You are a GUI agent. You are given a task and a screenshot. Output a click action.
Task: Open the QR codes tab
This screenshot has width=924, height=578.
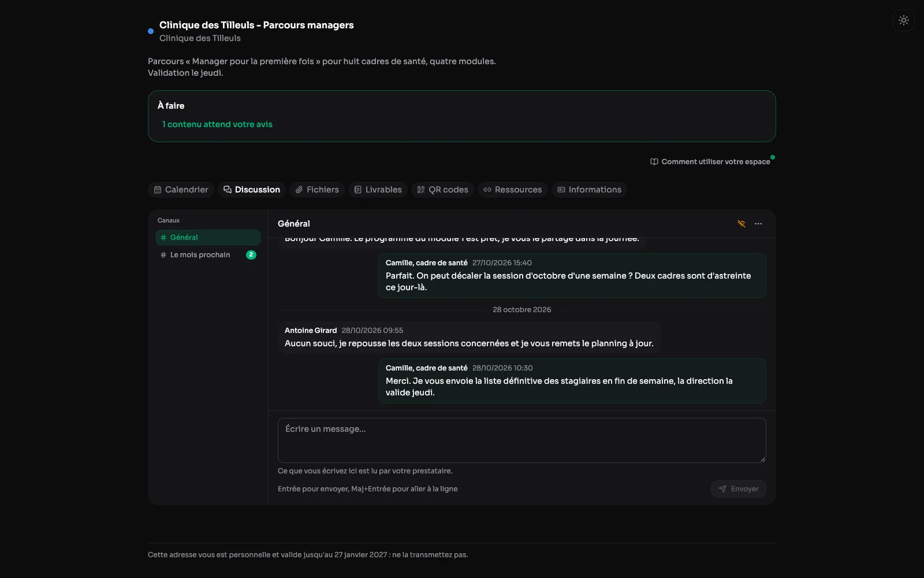(443, 190)
